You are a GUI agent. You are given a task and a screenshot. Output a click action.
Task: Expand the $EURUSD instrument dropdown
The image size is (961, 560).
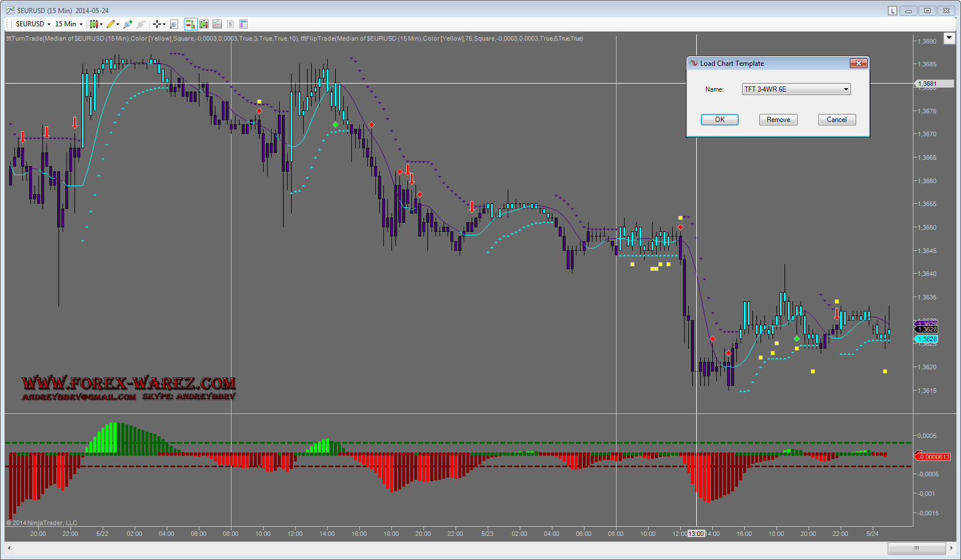click(33, 24)
